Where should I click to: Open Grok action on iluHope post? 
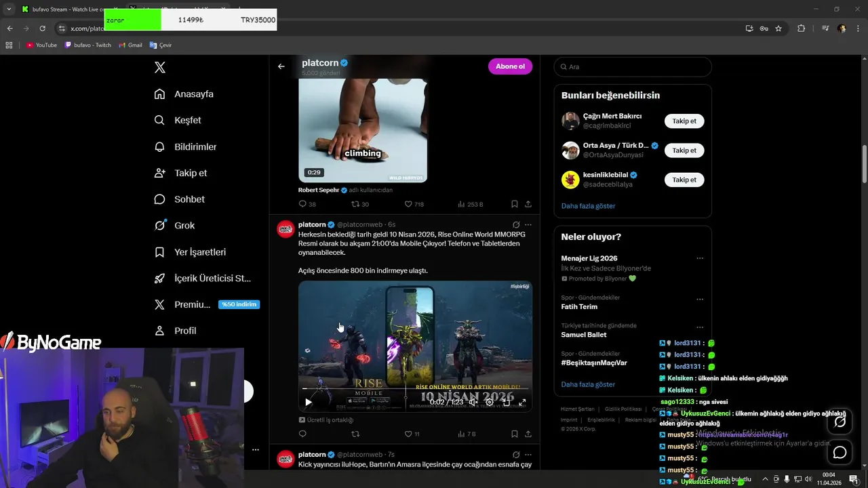516,454
